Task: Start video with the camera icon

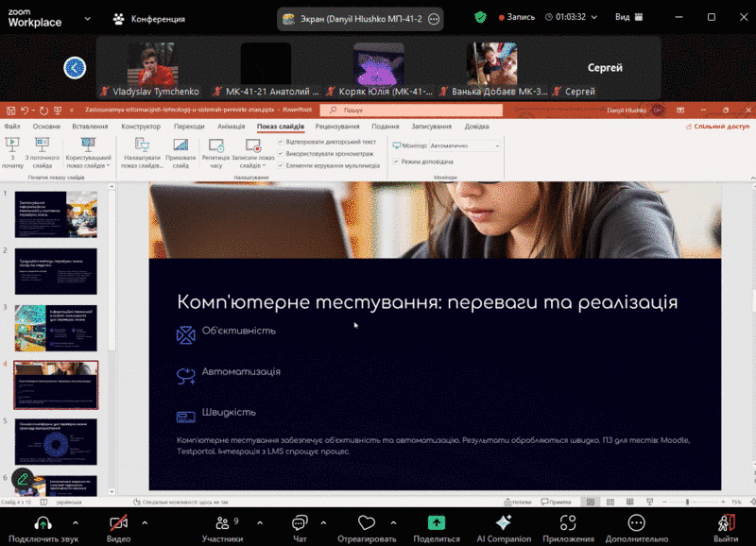Action: (118, 521)
